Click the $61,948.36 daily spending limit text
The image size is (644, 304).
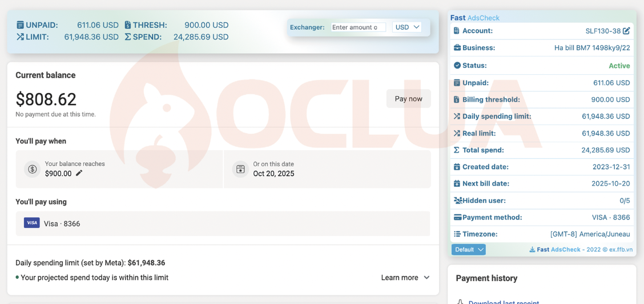point(146,262)
